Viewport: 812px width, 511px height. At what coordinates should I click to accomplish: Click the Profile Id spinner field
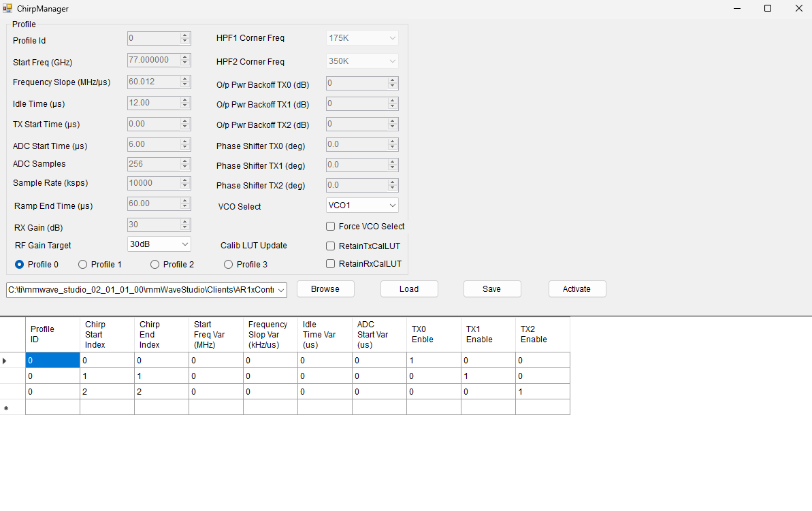[x=159, y=38]
